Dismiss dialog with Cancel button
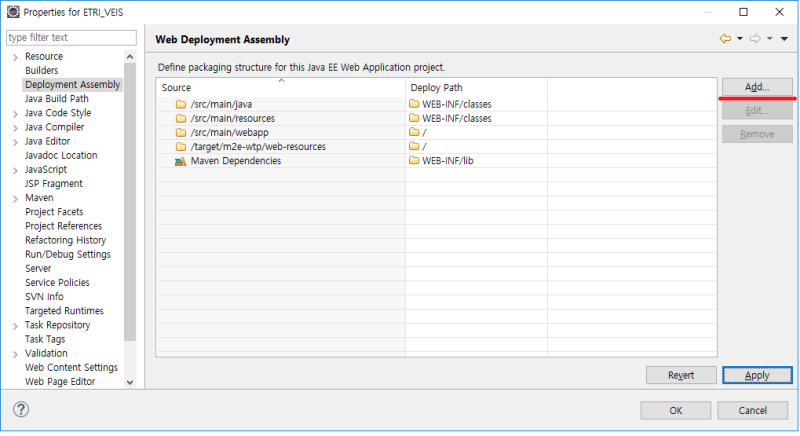Viewport: 800px width, 436px height. [753, 411]
